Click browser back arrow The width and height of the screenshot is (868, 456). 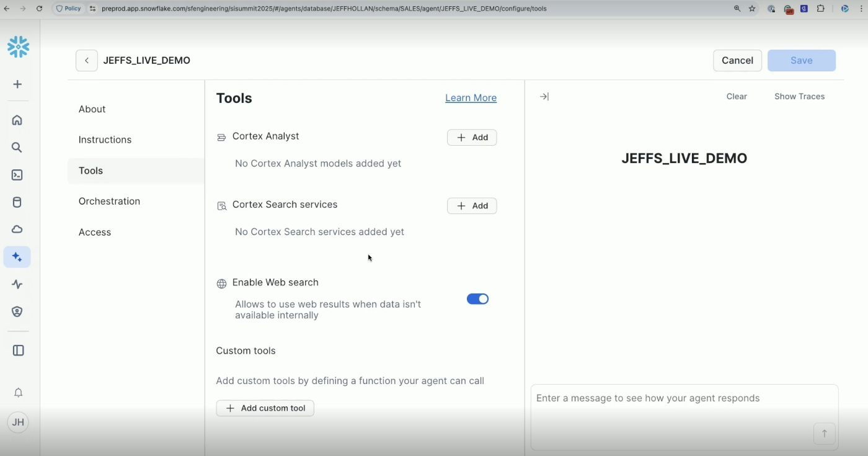click(x=7, y=9)
